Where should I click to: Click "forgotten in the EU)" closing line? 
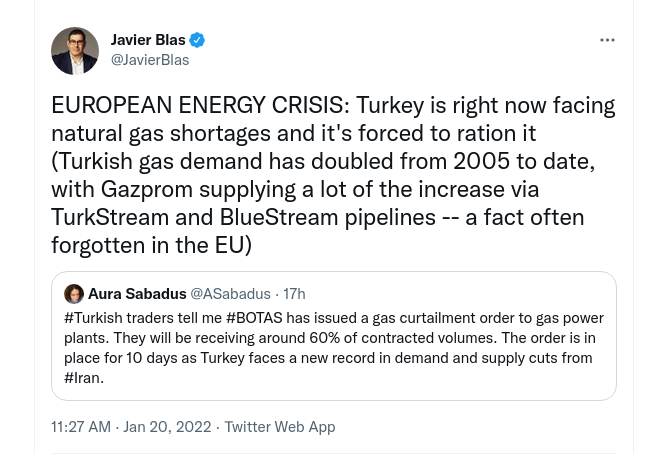click(x=151, y=245)
